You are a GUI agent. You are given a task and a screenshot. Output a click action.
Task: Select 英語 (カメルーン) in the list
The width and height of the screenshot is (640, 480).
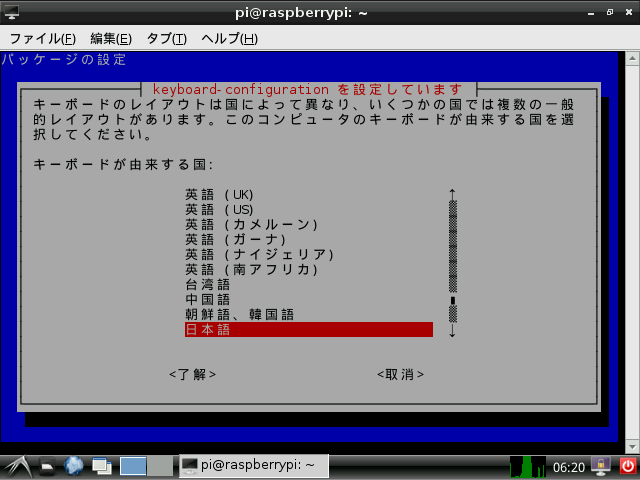coord(251,225)
